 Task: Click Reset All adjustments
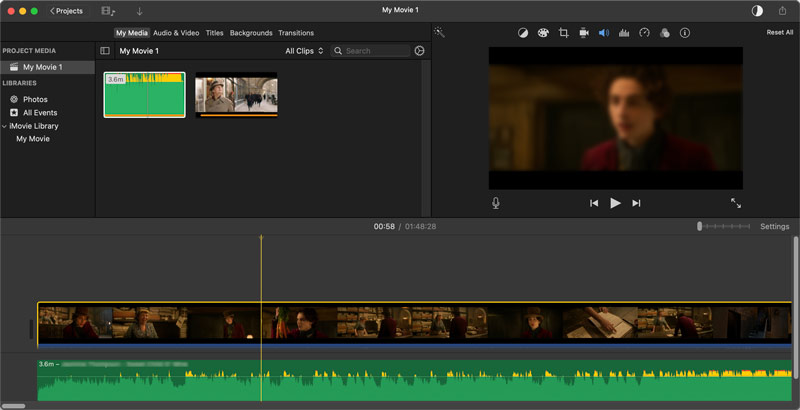(x=780, y=32)
